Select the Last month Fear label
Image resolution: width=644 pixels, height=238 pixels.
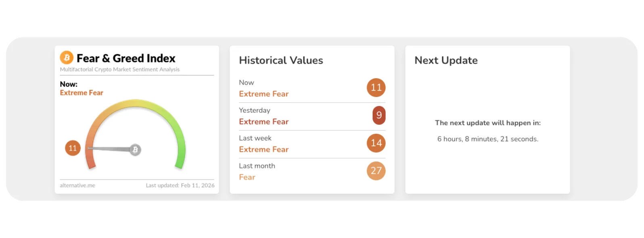click(247, 177)
